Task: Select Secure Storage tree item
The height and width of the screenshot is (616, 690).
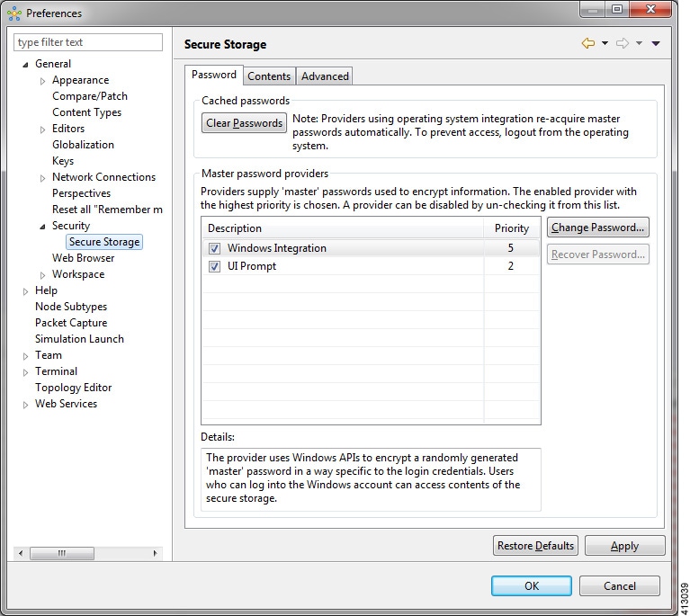Action: coord(104,242)
